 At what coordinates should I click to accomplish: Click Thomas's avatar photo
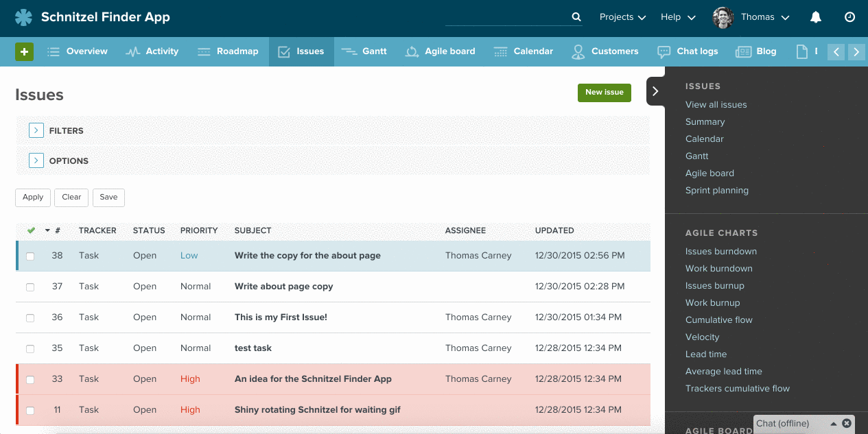(723, 17)
